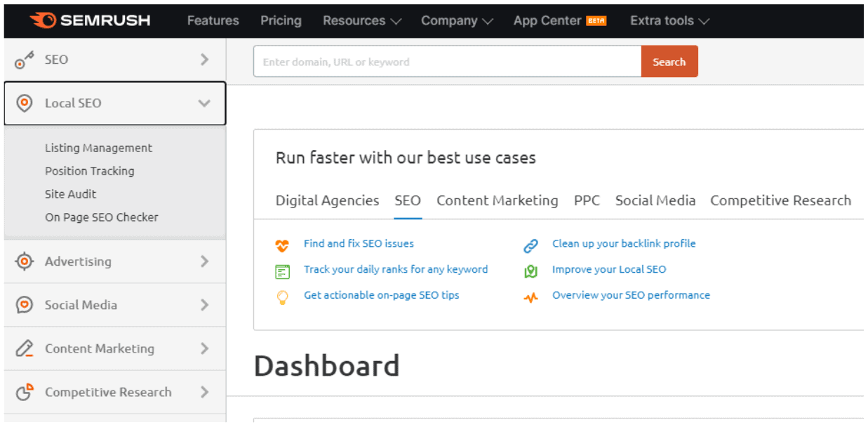Click the lightbulb icon beside on-page SEO tips
868x429 pixels.
[282, 297]
